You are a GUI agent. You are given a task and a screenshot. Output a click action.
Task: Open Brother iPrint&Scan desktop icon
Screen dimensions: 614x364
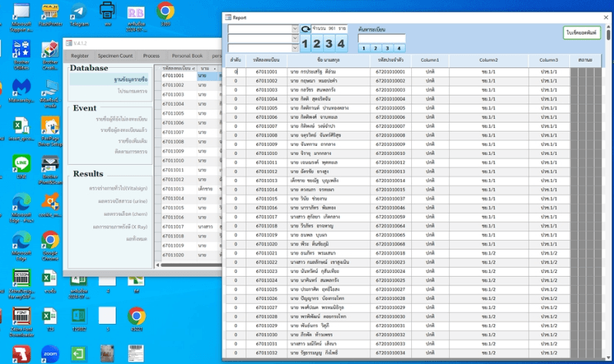pos(50,170)
